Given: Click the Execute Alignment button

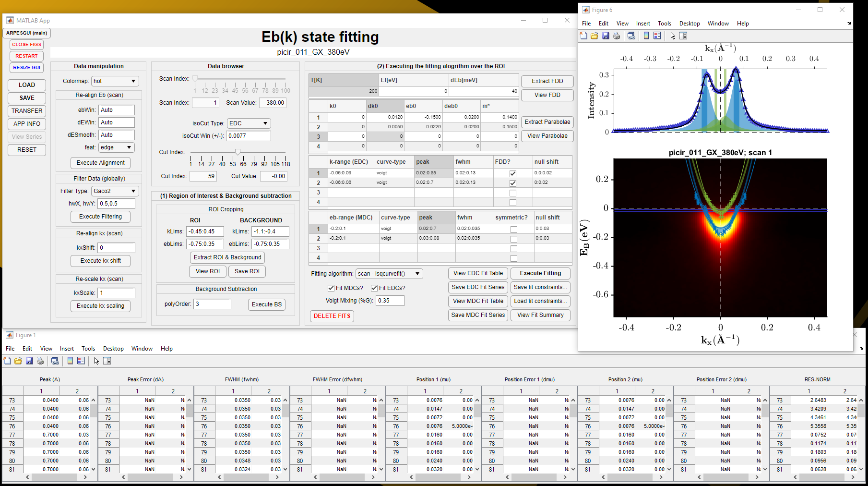Looking at the screenshot, I should point(100,163).
